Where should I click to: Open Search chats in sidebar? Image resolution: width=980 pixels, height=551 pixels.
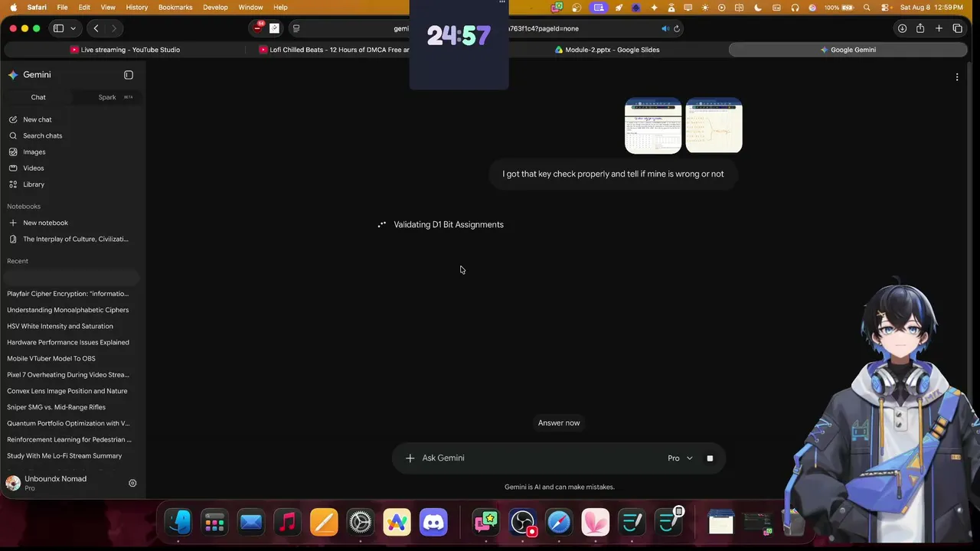(x=42, y=135)
